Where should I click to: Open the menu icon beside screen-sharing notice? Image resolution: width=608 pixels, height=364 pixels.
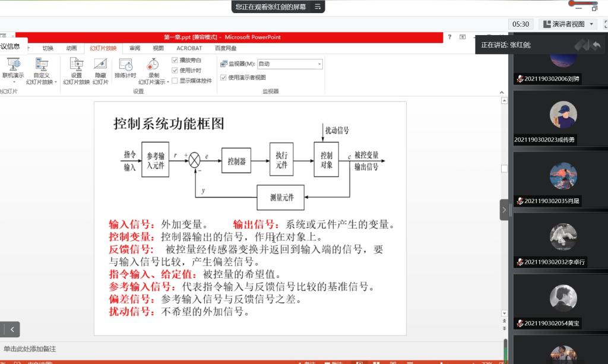click(318, 7)
